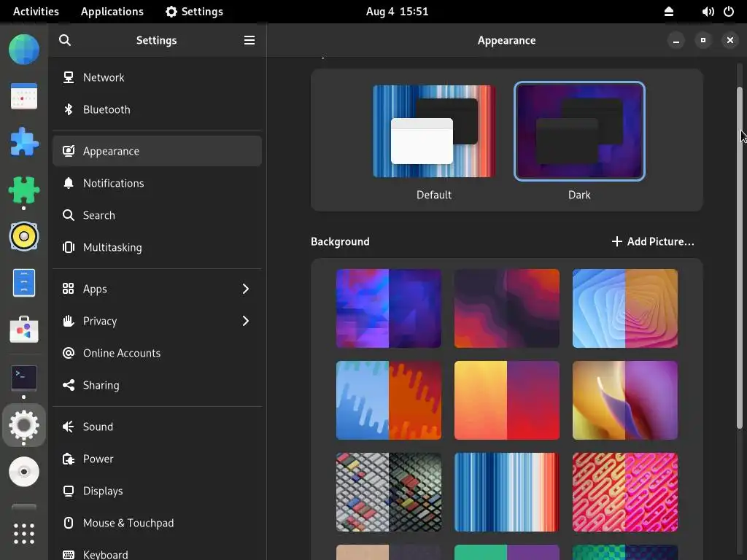The height and width of the screenshot is (560, 747).
Task: Open the Applications menu in the top bar
Action: click(x=112, y=12)
